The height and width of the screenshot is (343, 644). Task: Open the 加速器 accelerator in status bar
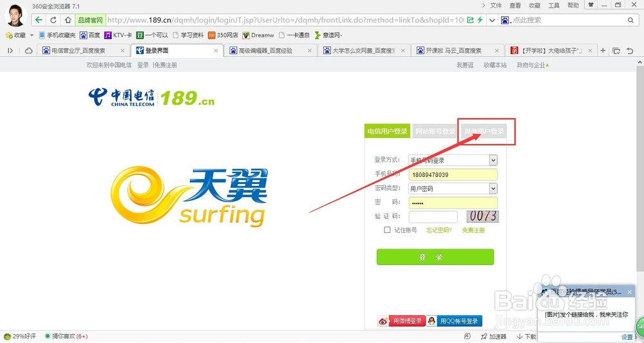click(494, 337)
